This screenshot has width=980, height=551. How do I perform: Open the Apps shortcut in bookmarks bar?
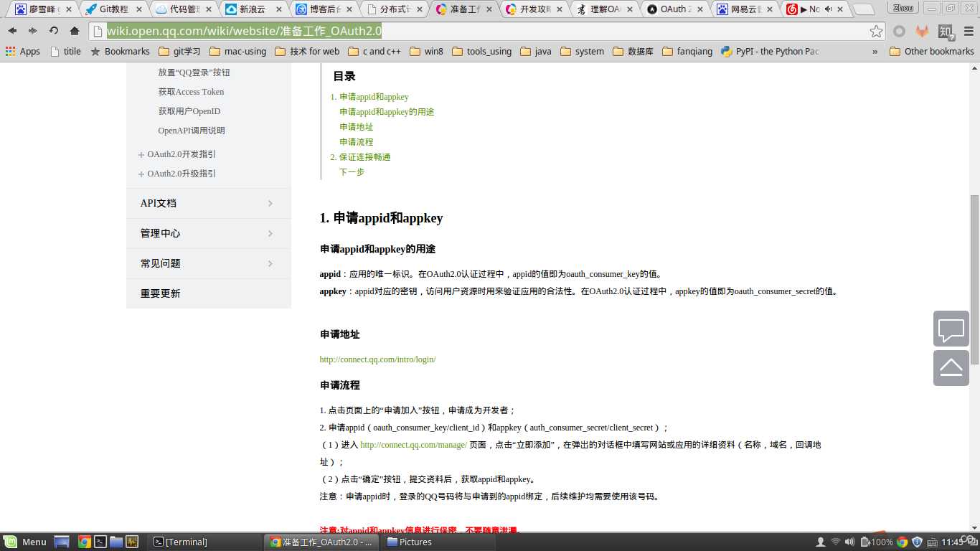pos(23,51)
